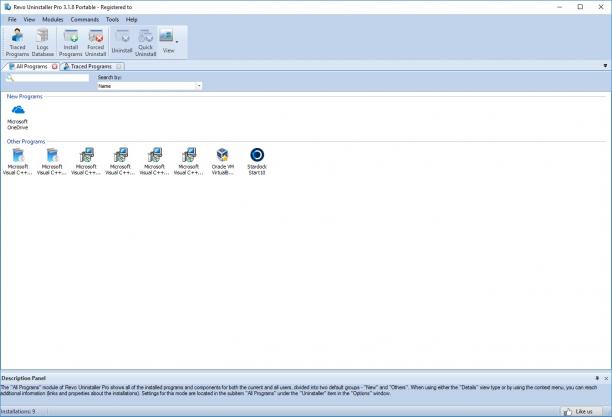Open the Logs Database module
This screenshot has height=417, width=612.
(x=43, y=43)
